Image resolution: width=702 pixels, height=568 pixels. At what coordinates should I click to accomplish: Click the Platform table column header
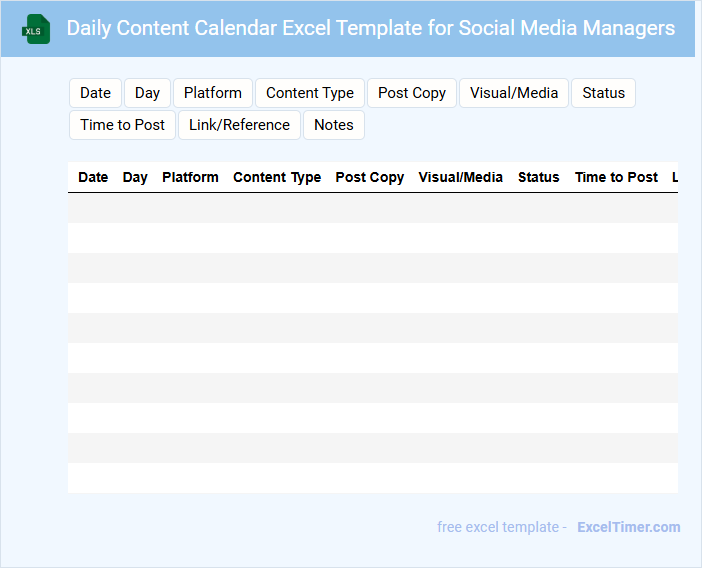tap(190, 177)
